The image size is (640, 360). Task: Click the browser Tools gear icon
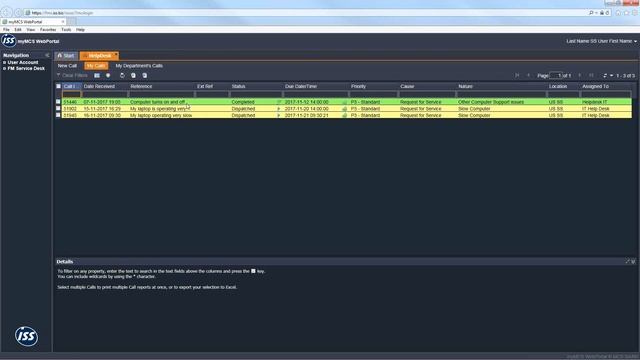point(635,13)
